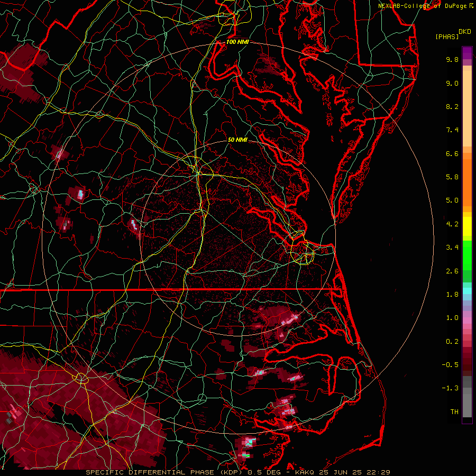Click the [PHAS] units label
Image resolution: width=476 pixels, height=476 pixels.
(447, 37)
